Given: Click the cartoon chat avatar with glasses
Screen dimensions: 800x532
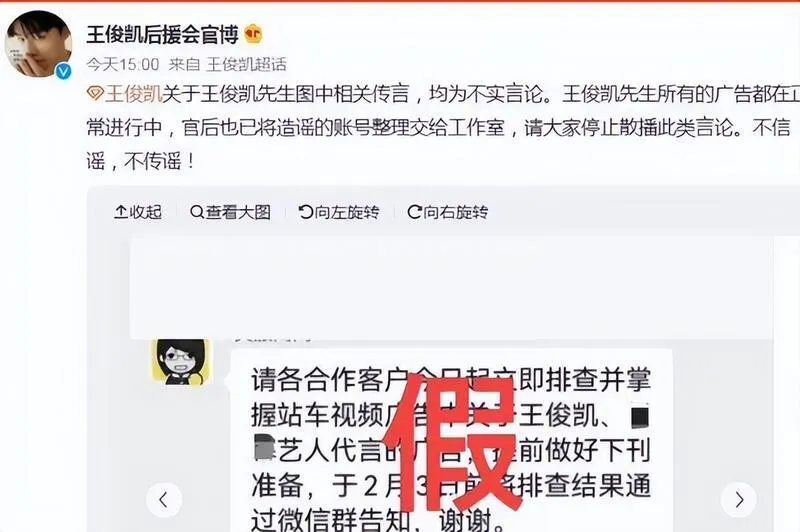Looking at the screenshot, I should point(181,361).
